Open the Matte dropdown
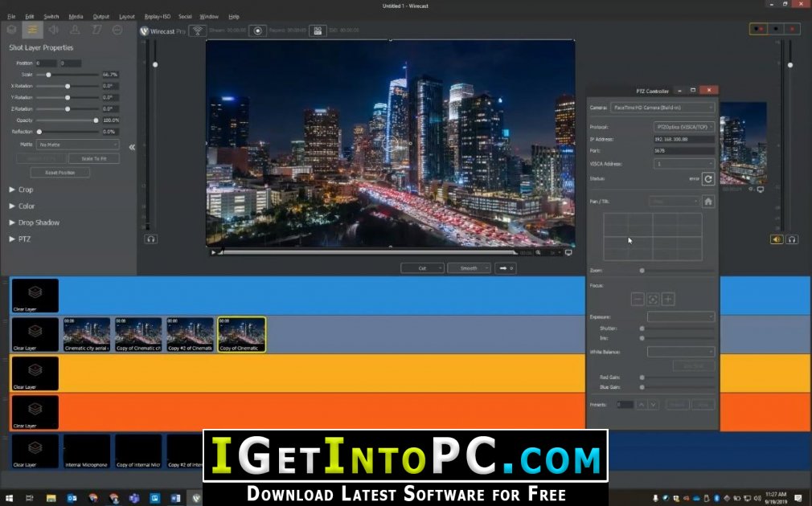This screenshot has width=812, height=506. (x=78, y=145)
